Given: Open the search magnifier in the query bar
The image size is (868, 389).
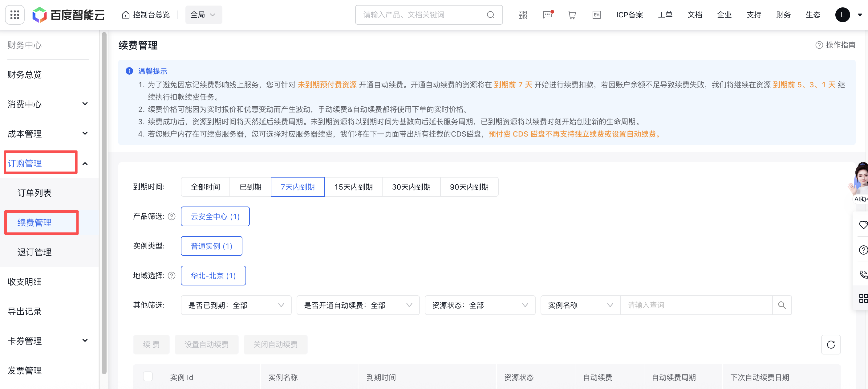Looking at the screenshot, I should pos(782,305).
